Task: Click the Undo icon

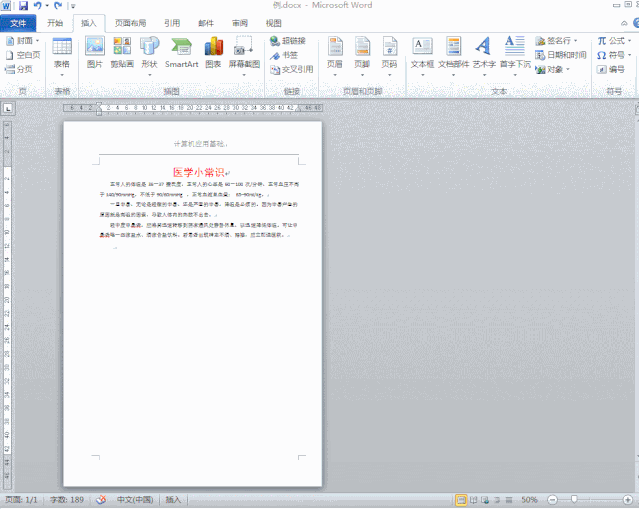Action: point(37,6)
